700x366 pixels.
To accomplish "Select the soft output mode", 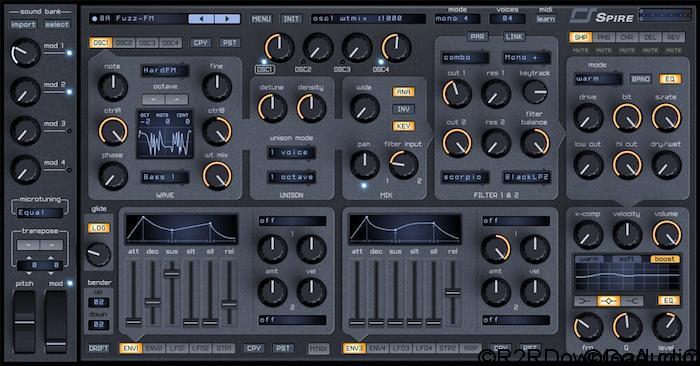I will [x=626, y=259].
